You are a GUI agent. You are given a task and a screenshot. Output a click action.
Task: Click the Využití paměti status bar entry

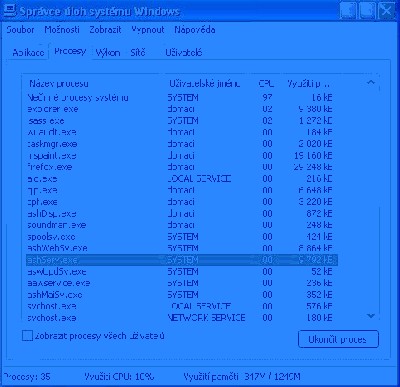[242, 377]
